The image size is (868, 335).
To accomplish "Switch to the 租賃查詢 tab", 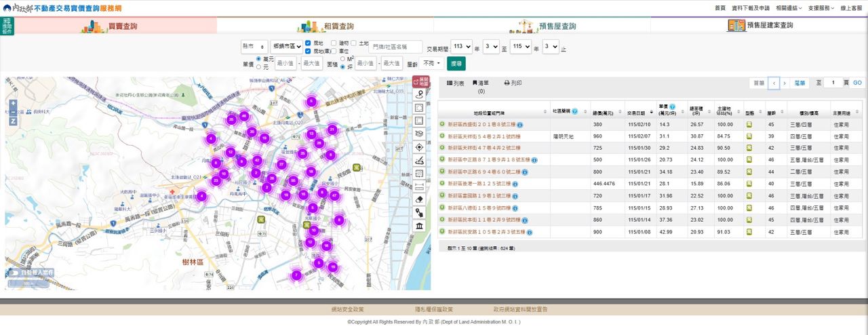I will [325, 26].
